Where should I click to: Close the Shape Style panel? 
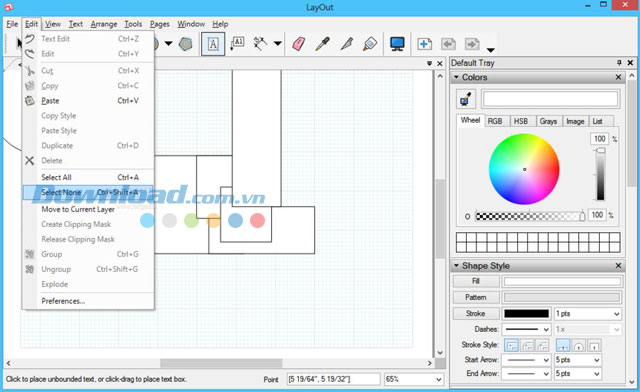(x=618, y=266)
